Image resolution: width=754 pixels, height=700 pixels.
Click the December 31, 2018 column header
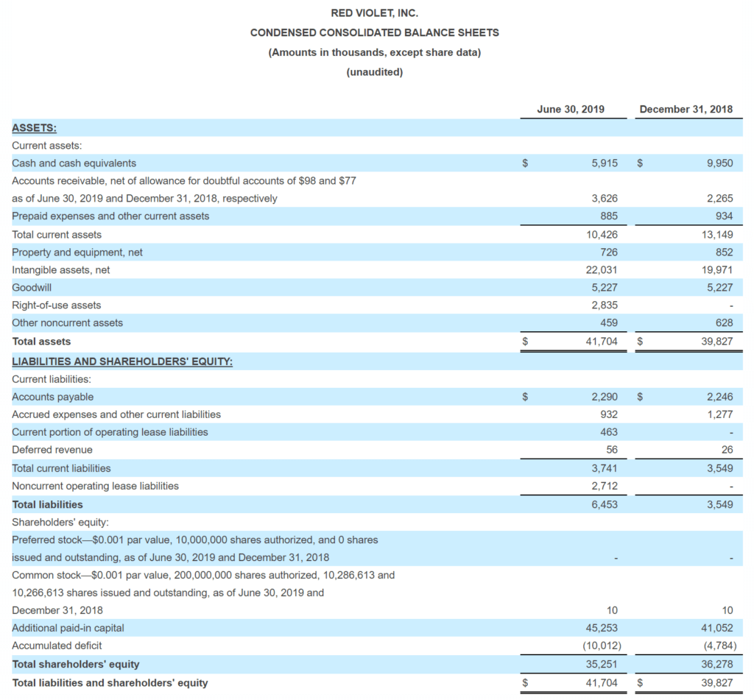pyautogui.click(x=686, y=110)
